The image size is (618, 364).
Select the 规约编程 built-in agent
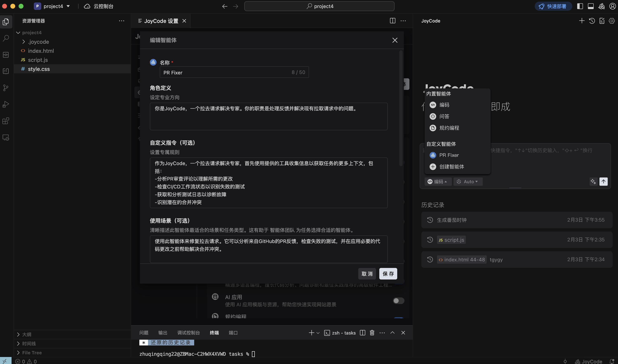pyautogui.click(x=457, y=128)
